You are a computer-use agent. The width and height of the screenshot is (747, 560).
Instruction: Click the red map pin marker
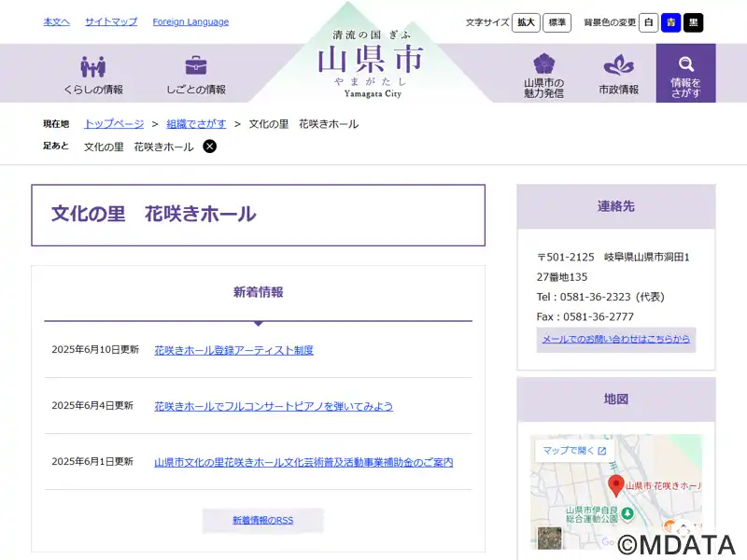pyautogui.click(x=615, y=484)
